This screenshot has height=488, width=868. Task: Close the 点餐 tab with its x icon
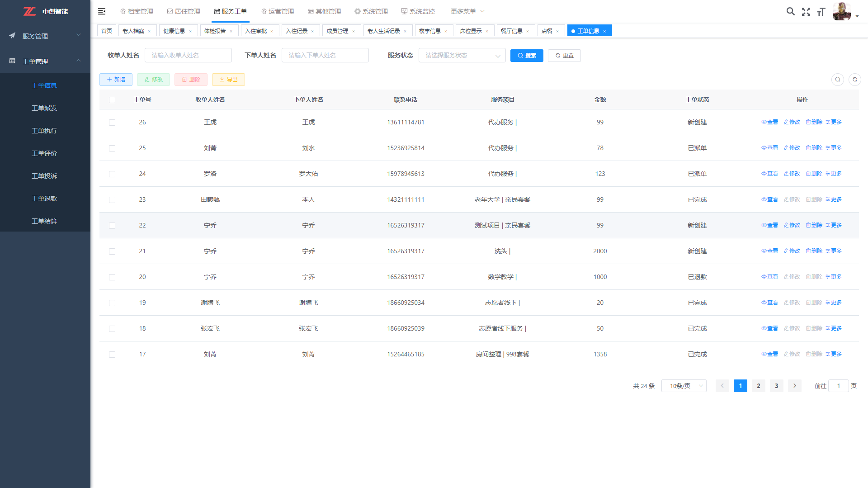(x=557, y=31)
